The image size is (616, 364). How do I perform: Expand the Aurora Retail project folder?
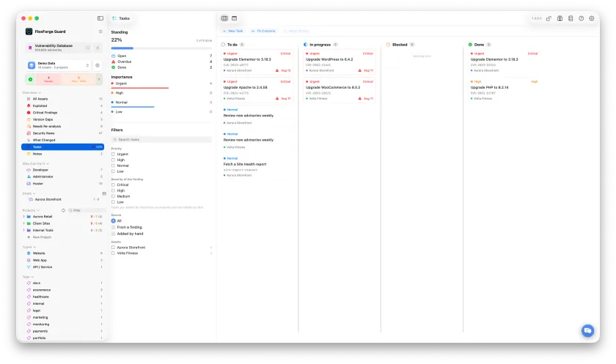pyautogui.click(x=23, y=217)
